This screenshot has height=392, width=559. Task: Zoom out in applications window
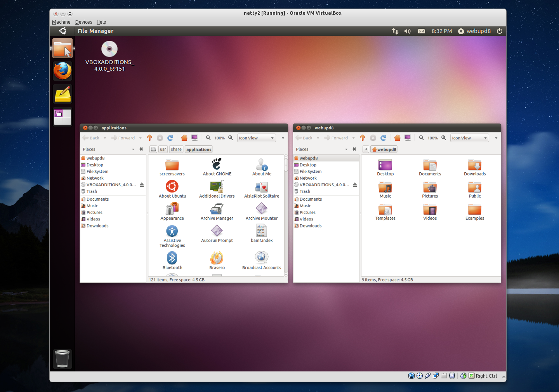pyautogui.click(x=208, y=138)
